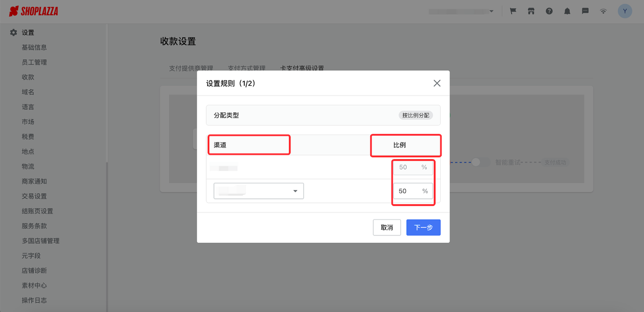Image resolution: width=644 pixels, height=312 pixels.
Task: Select 物流 in the settings sidebar
Action: click(28, 166)
